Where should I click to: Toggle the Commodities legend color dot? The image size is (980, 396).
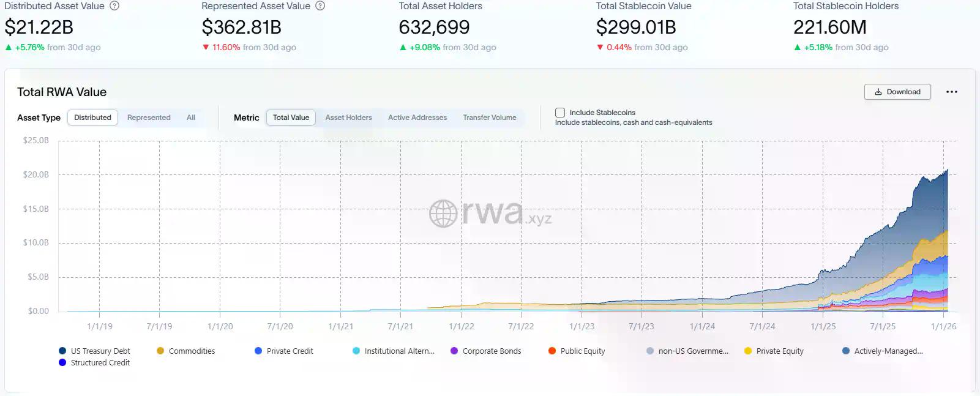point(160,351)
